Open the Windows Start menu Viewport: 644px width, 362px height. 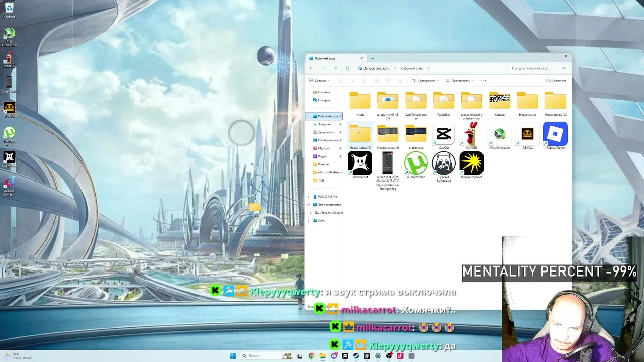click(233, 356)
